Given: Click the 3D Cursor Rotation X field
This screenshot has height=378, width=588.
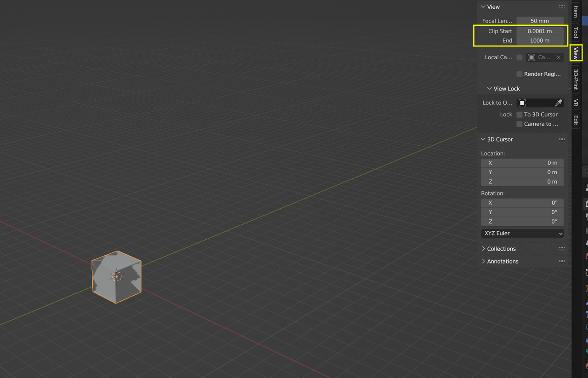Looking at the screenshot, I should [x=522, y=203].
